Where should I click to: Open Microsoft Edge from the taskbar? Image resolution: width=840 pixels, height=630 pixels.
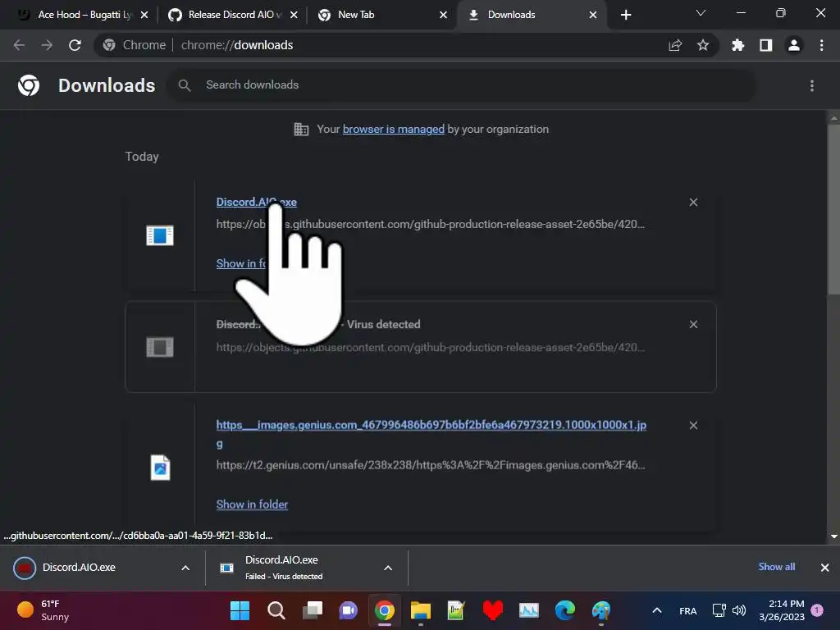564,610
